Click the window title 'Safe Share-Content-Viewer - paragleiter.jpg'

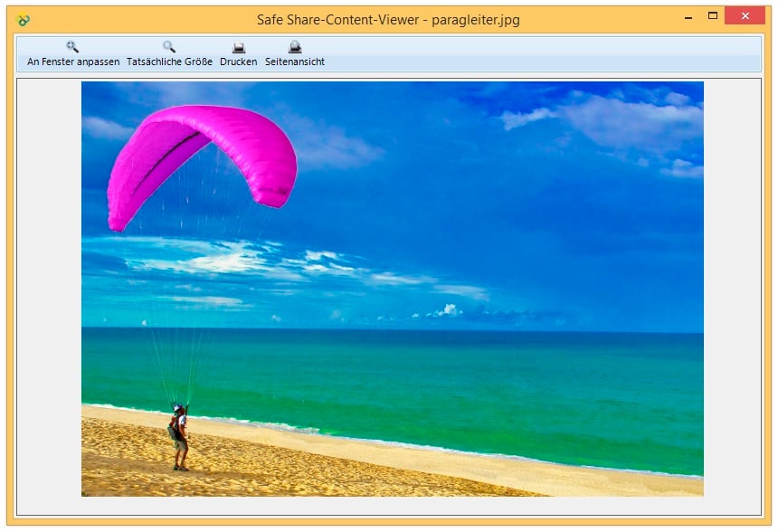(388, 20)
